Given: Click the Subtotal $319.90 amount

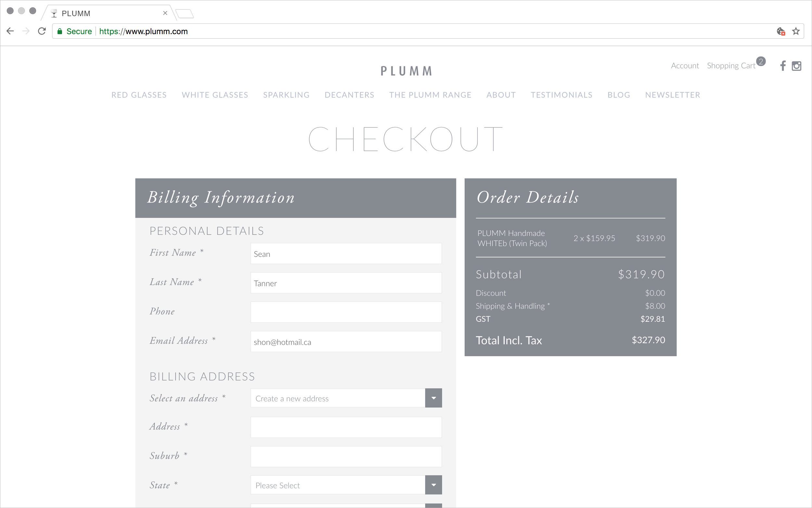Looking at the screenshot, I should [641, 275].
